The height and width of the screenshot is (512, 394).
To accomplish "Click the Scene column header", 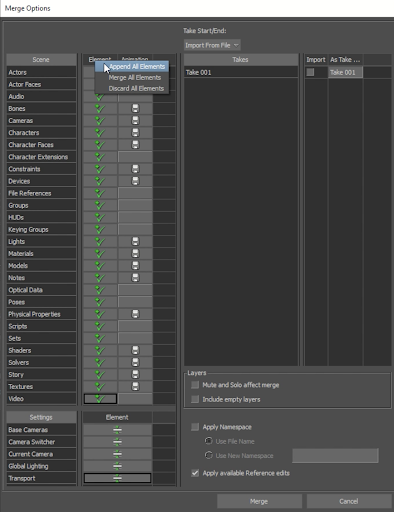I will pos(41,60).
